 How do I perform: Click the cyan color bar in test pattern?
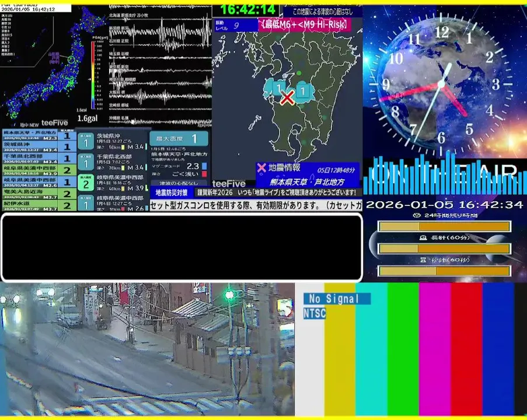(x=371, y=349)
